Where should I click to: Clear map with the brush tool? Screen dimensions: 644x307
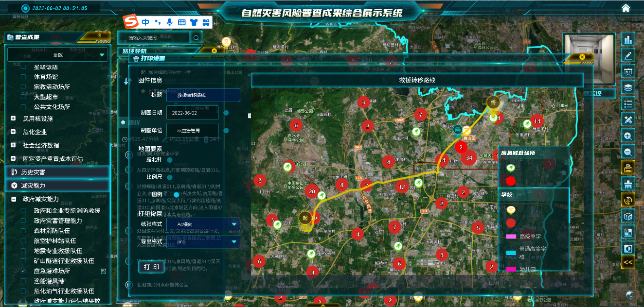pyautogui.click(x=628, y=184)
